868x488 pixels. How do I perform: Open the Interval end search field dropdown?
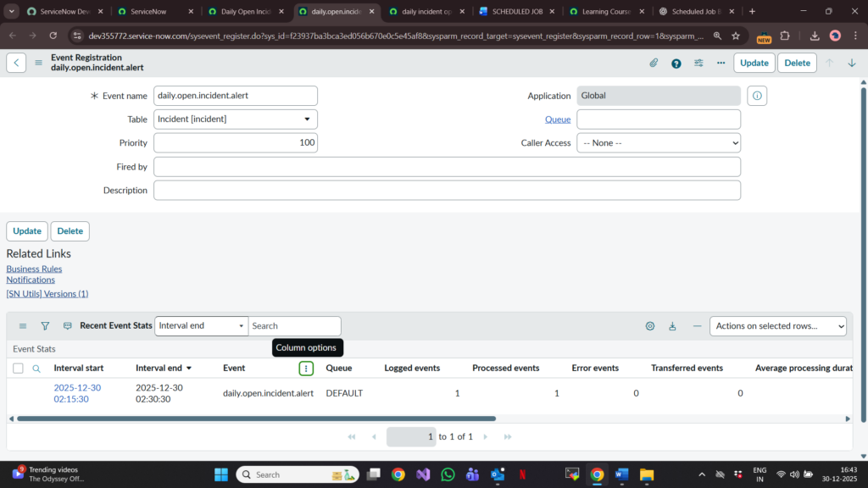click(x=201, y=326)
